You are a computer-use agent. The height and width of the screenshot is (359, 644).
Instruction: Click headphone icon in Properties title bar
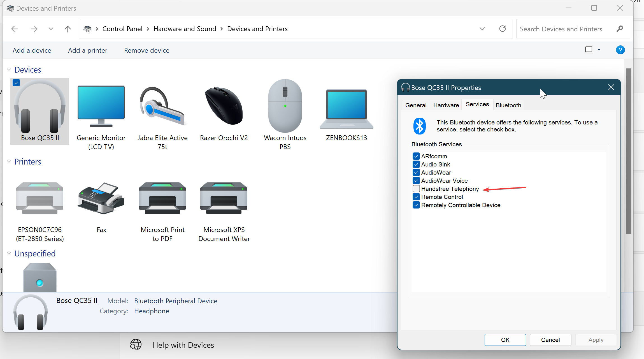(405, 87)
